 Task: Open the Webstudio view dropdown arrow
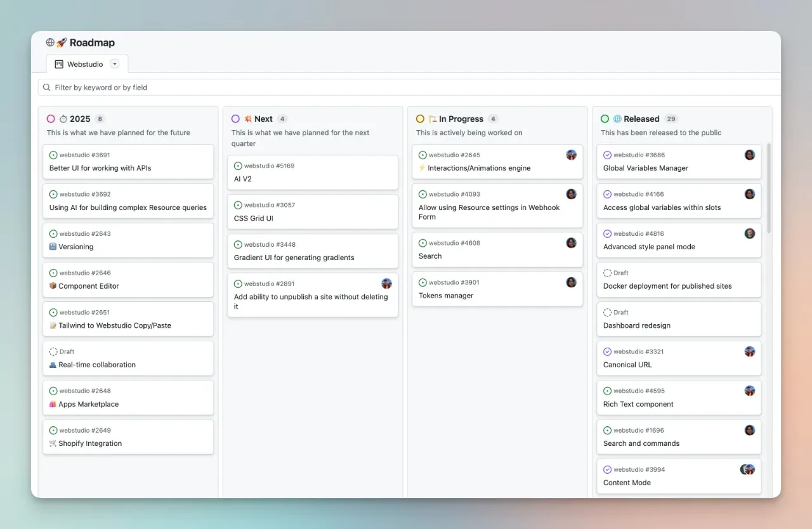tap(115, 63)
